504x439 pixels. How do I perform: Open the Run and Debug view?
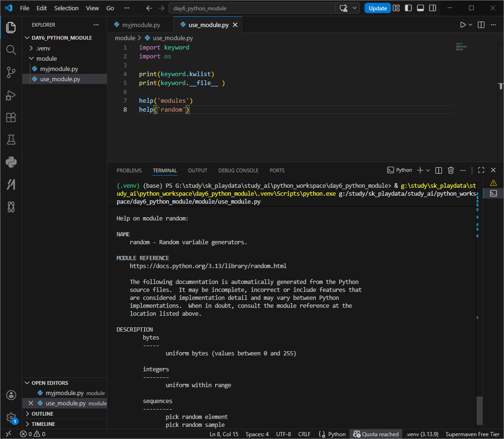[11, 95]
